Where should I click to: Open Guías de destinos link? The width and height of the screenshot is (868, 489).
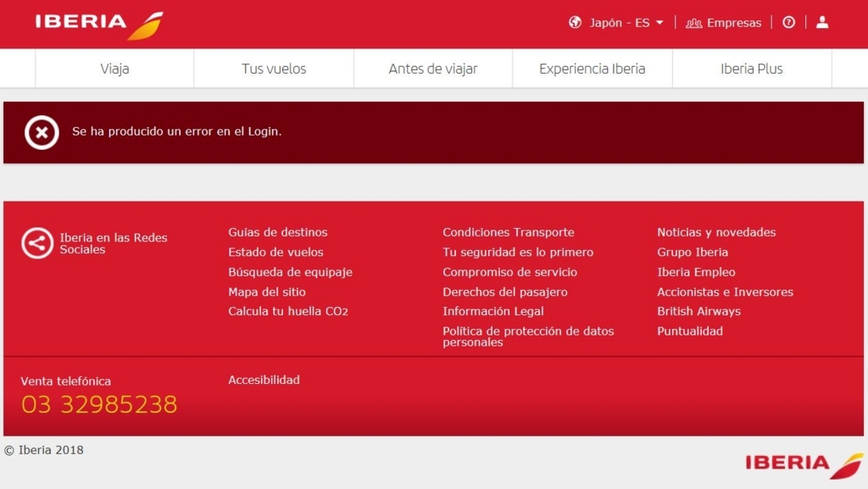(278, 232)
